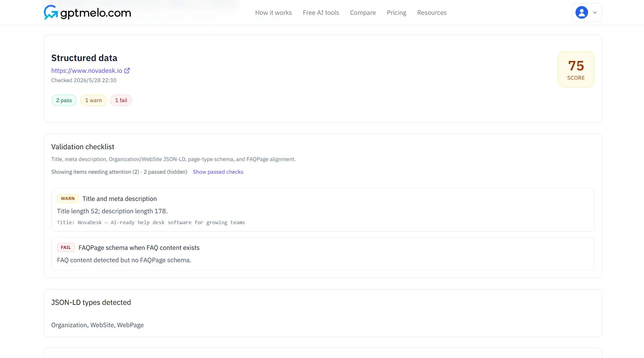The image size is (644, 358).
Task: Expand the account menu chevron
Action: [x=595, y=13]
